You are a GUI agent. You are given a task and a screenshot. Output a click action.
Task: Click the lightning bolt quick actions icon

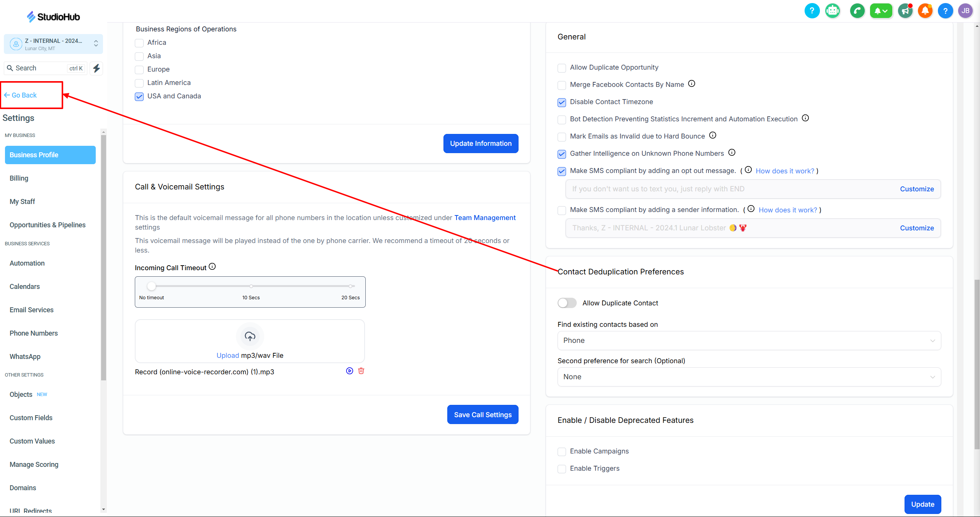click(x=97, y=68)
